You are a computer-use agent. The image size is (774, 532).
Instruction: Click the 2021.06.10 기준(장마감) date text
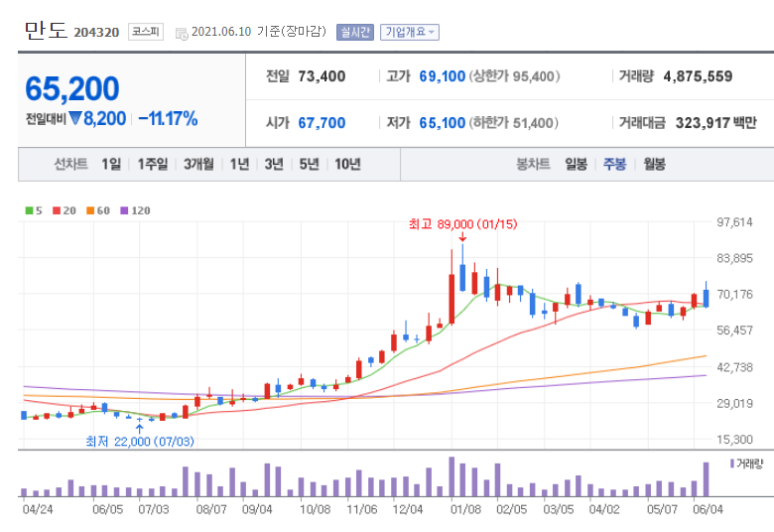259,32
